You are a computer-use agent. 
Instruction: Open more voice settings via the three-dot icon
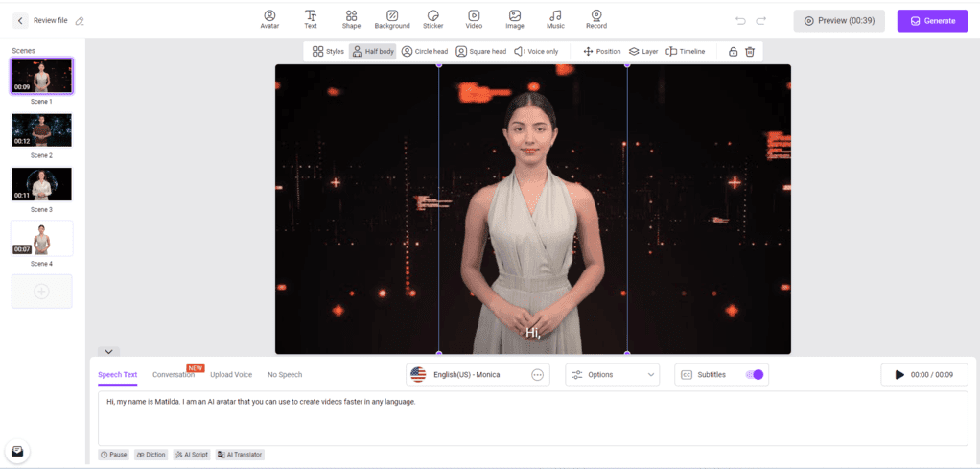click(538, 375)
